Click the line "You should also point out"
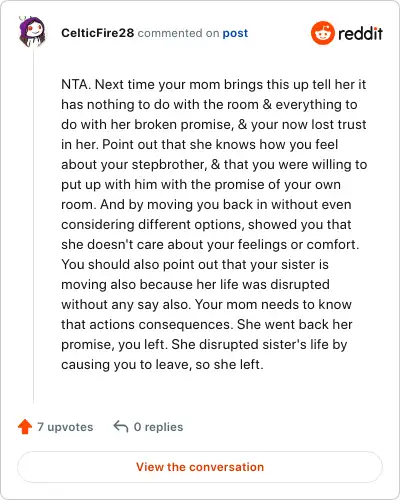This screenshot has width=400, height=500. click(x=195, y=264)
